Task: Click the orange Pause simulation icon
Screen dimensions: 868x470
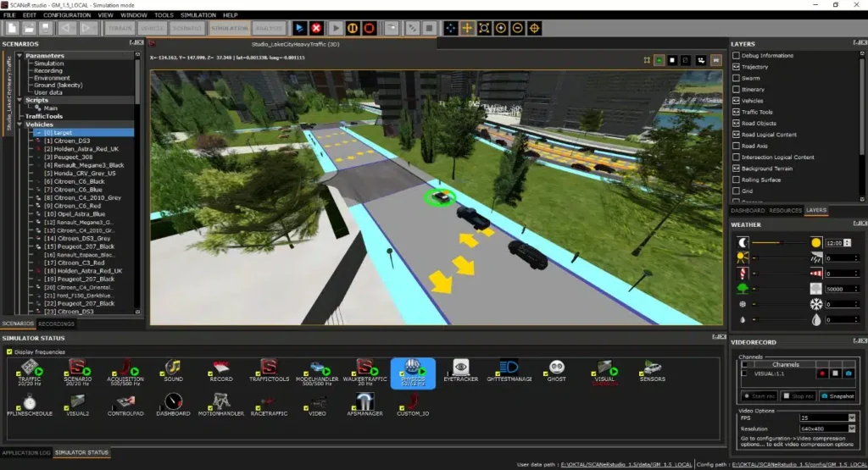Action: (x=352, y=28)
